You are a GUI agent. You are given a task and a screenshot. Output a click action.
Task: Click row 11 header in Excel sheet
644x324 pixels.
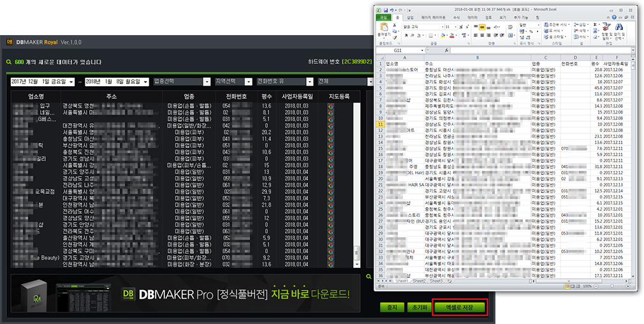coord(380,124)
